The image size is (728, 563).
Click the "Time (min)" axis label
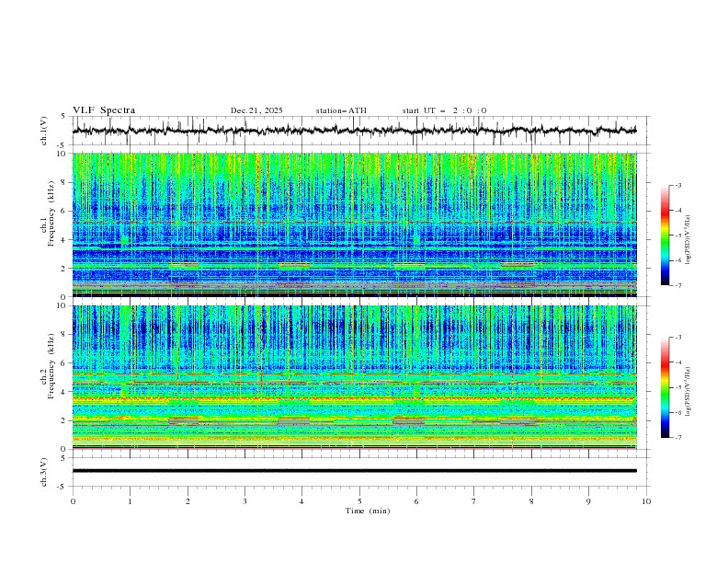368,511
